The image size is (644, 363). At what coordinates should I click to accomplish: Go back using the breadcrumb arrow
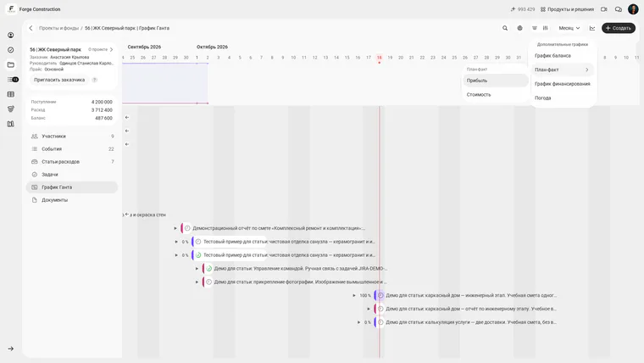tap(31, 28)
